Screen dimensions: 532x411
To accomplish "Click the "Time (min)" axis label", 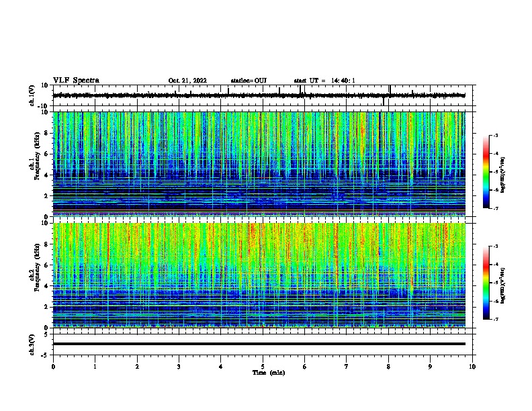I will tap(269, 373).
